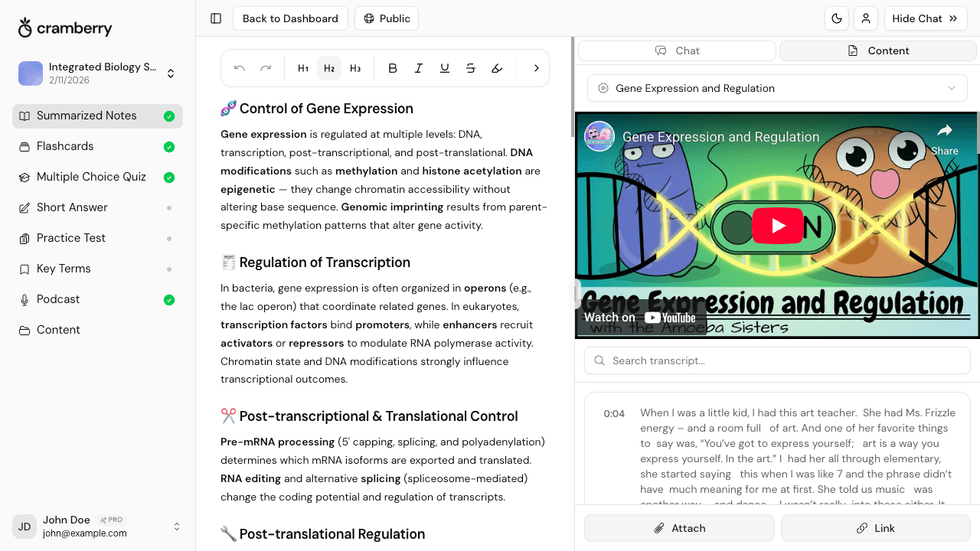The width and height of the screenshot is (980, 551).
Task: Click the Search transcript field
Action: (776, 360)
